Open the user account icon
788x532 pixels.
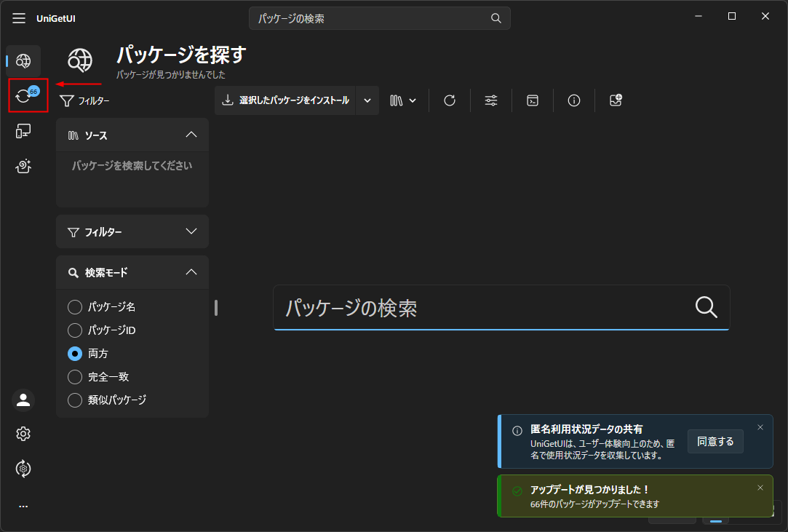click(x=23, y=400)
